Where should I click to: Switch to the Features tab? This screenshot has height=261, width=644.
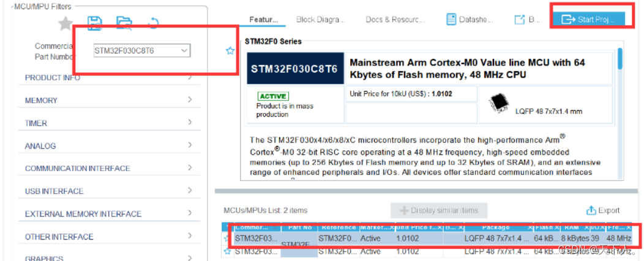pos(264,20)
